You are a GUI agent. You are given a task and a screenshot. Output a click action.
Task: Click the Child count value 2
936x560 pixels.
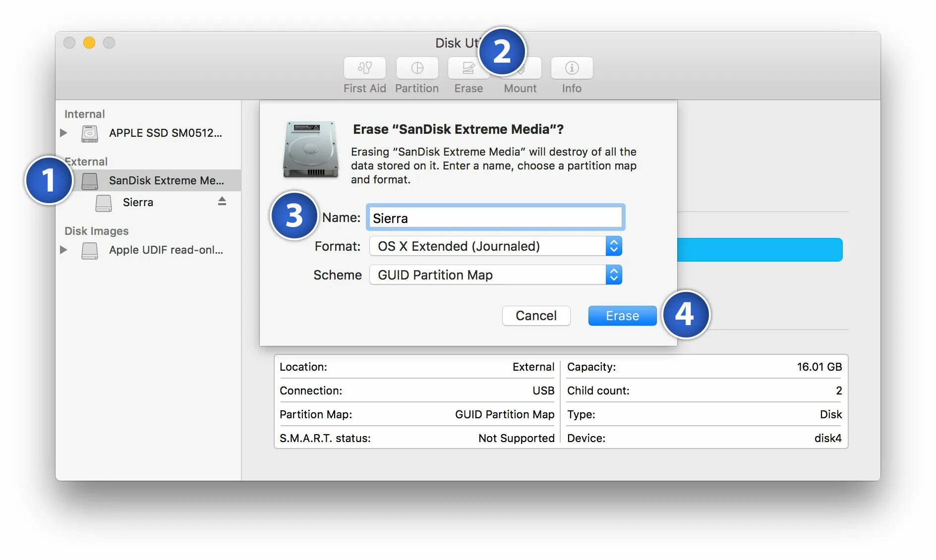coord(839,391)
